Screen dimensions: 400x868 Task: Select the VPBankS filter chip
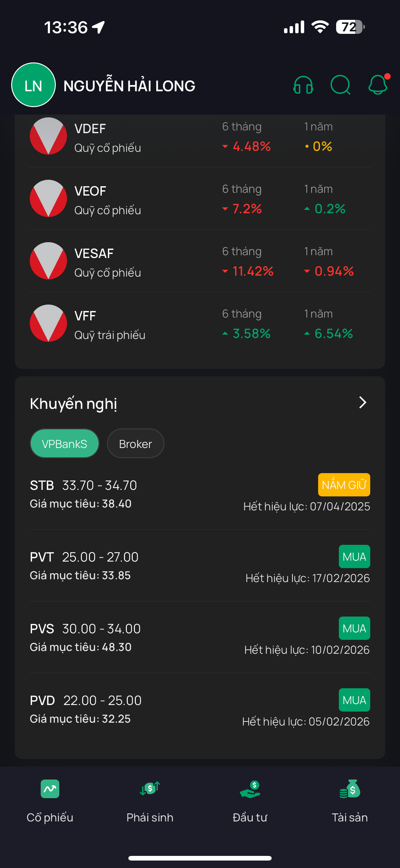pyautogui.click(x=64, y=443)
